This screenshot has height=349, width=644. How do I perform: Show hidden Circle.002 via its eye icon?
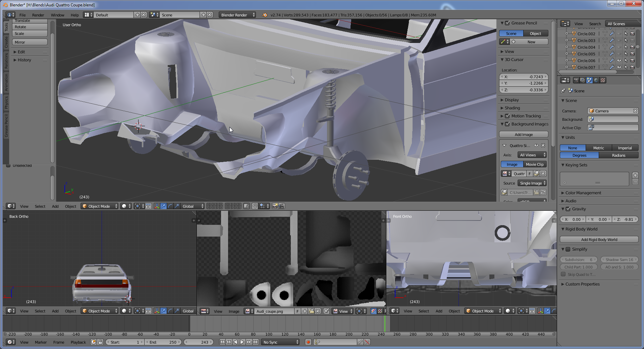[619, 34]
